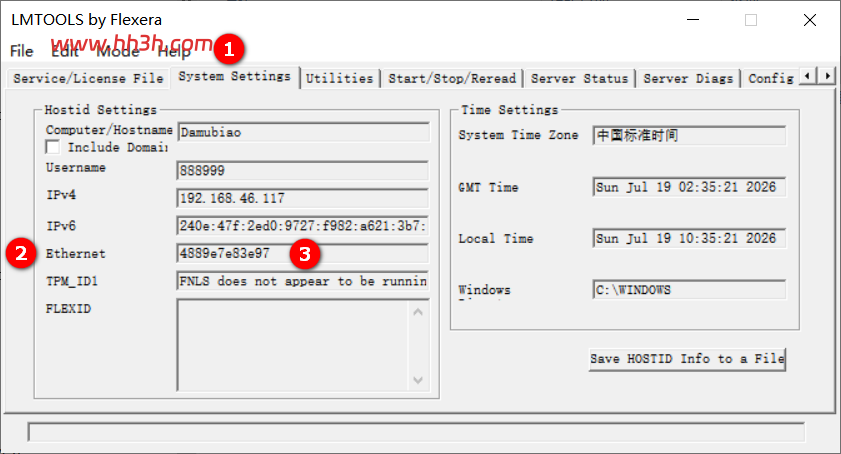The image size is (841, 454).
Task: Go to the Utilities tab
Action: pos(340,78)
